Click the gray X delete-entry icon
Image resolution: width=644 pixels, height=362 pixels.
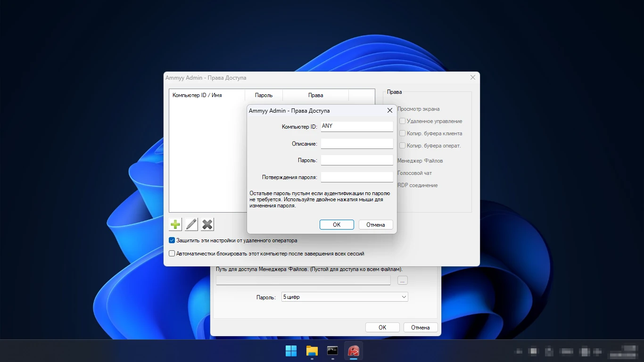coord(207,224)
